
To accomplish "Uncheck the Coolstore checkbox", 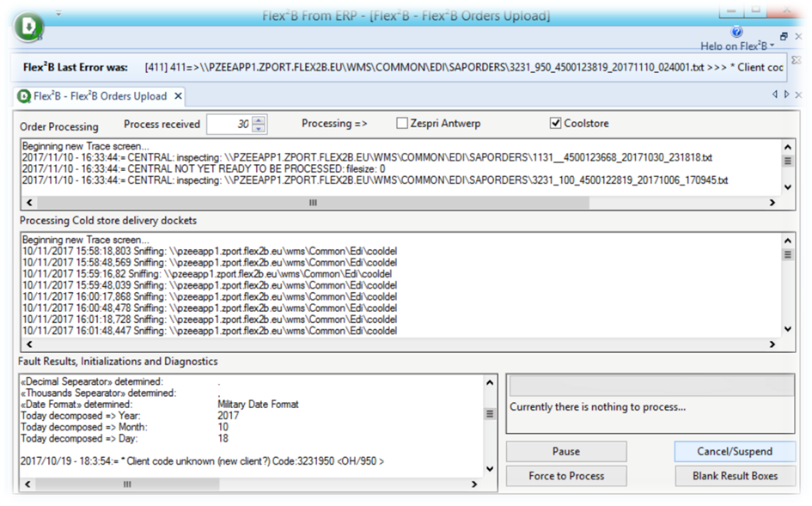I will click(555, 123).
